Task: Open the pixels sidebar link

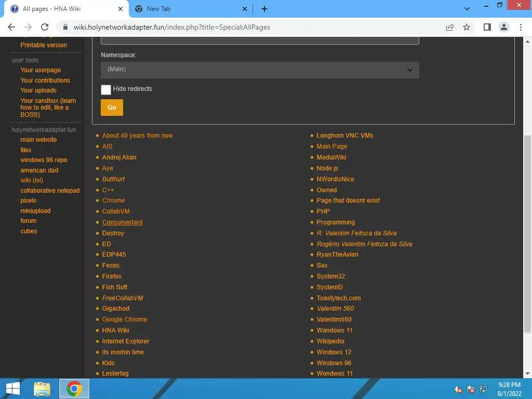Action: [x=28, y=201]
